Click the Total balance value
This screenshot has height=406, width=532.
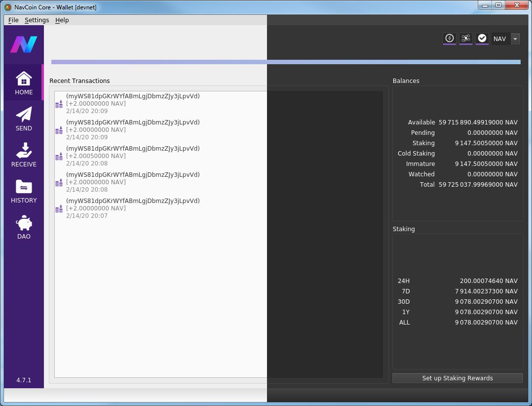(x=478, y=185)
